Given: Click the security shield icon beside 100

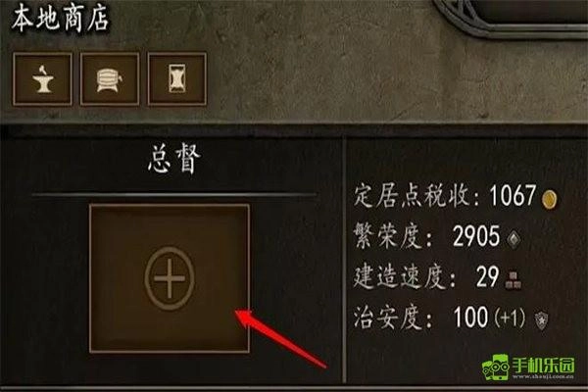Looking at the screenshot, I should pos(541,320).
